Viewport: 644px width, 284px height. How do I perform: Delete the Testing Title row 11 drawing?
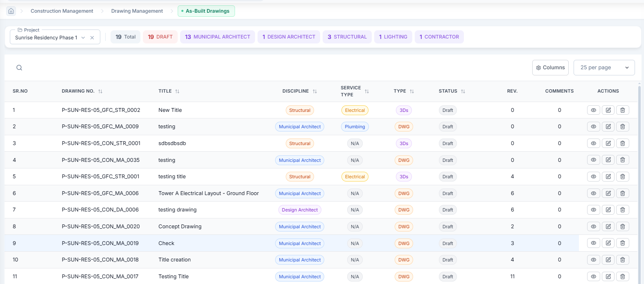[623, 277]
